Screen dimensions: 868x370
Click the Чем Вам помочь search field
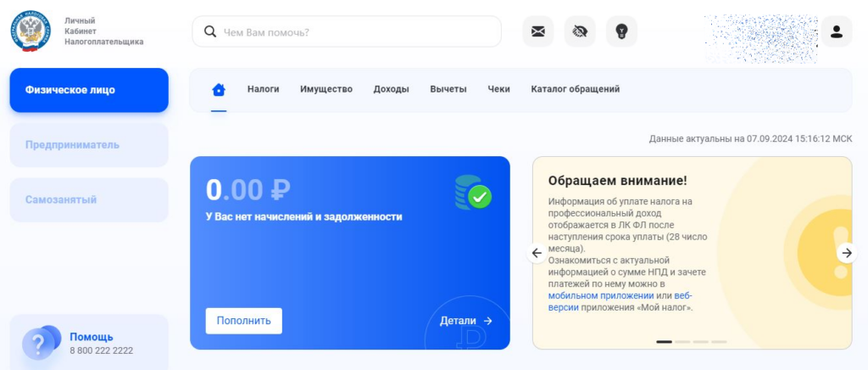coord(356,32)
